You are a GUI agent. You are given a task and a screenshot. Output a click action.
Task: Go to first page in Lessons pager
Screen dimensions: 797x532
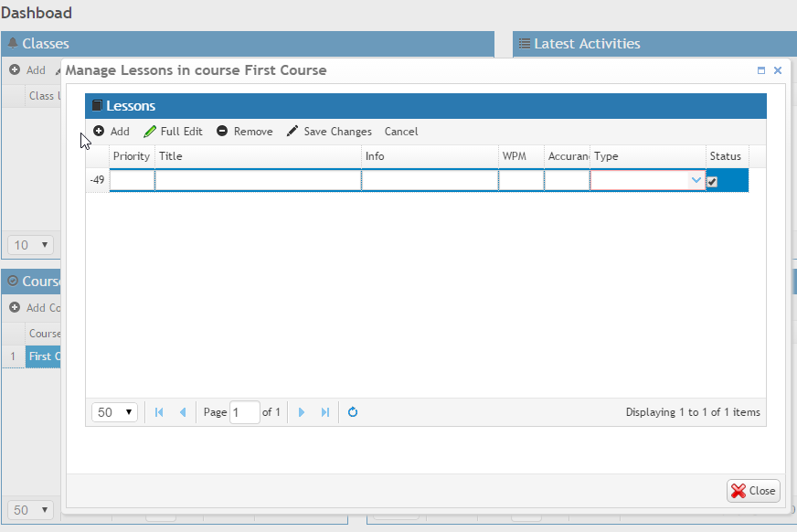(159, 412)
